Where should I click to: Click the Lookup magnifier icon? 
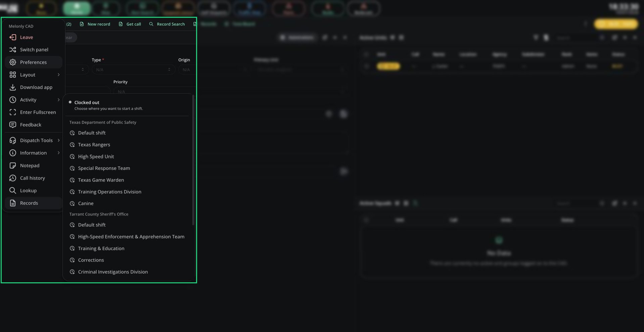[13, 190]
